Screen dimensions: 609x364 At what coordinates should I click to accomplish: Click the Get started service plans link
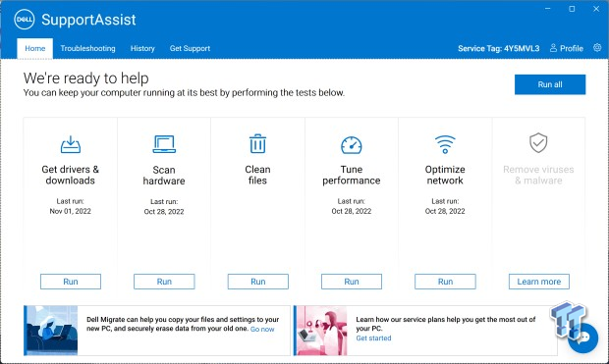tap(373, 338)
